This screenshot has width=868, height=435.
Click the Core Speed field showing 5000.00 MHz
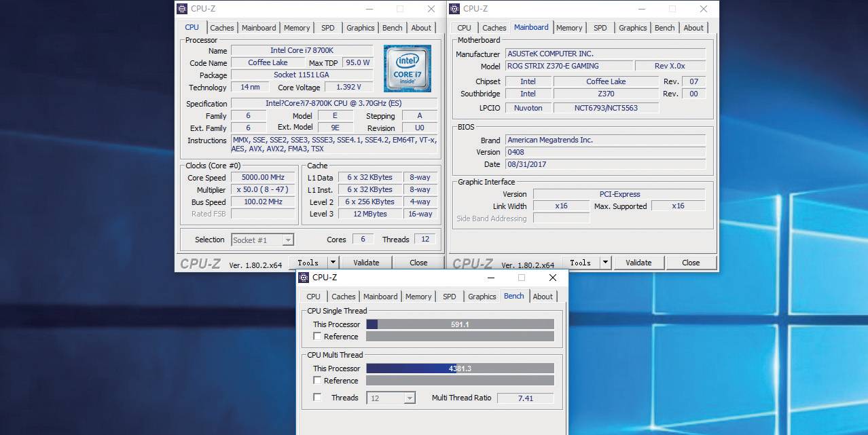263,178
